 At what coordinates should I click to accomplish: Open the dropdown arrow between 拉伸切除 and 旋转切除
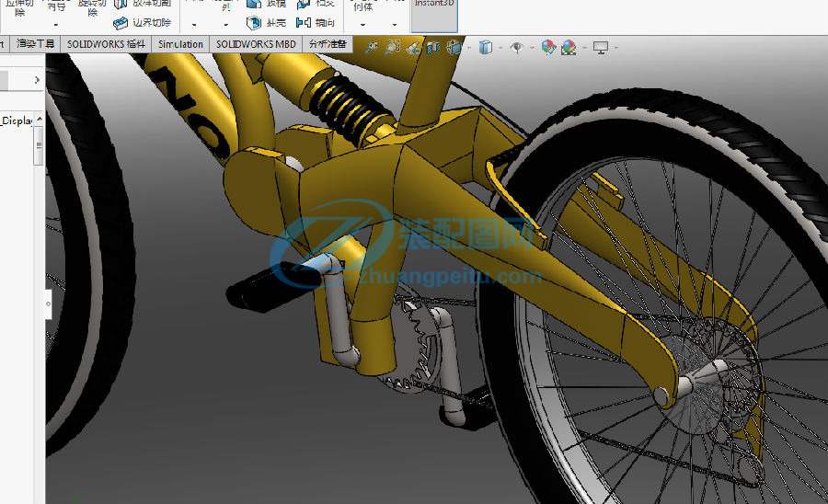click(x=56, y=25)
